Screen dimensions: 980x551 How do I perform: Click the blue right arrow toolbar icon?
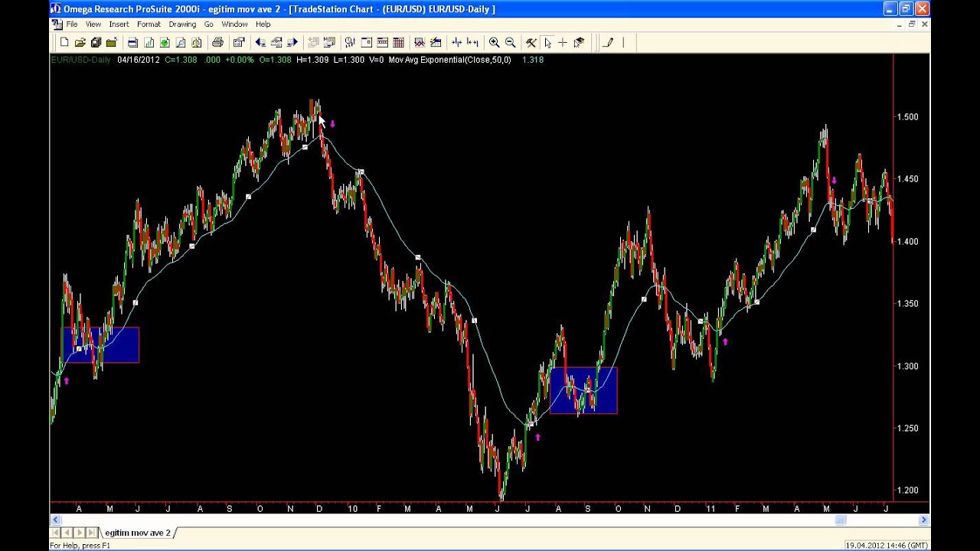click(x=292, y=43)
